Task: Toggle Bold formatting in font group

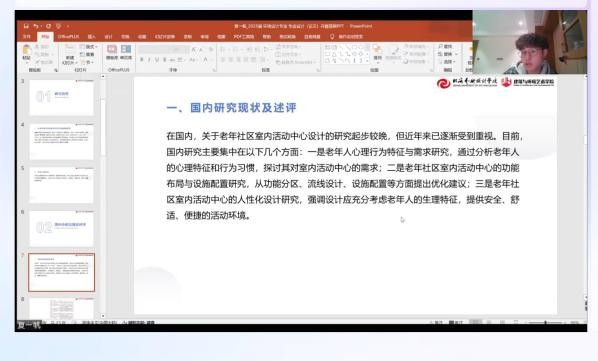Action: click(x=141, y=60)
